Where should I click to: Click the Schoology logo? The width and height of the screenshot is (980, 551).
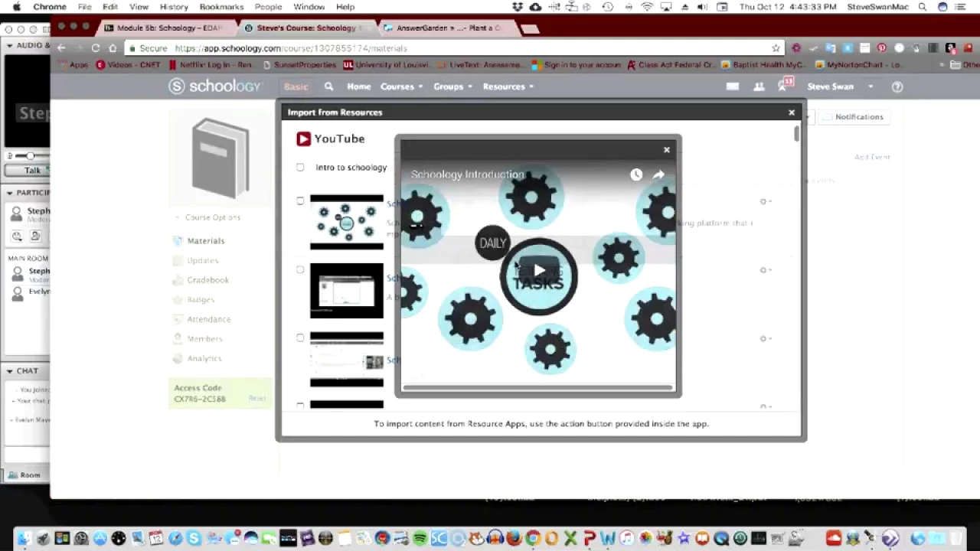tap(215, 86)
